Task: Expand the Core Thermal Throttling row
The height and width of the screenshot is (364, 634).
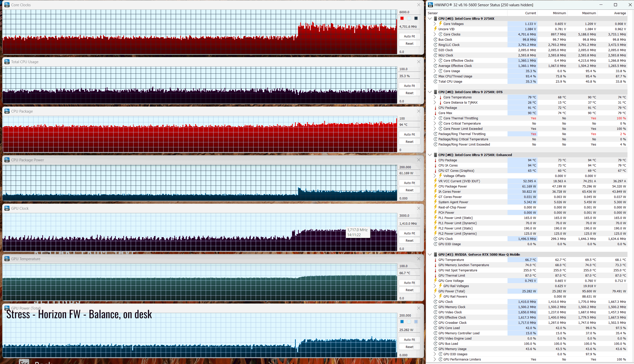Action: tap(435, 118)
